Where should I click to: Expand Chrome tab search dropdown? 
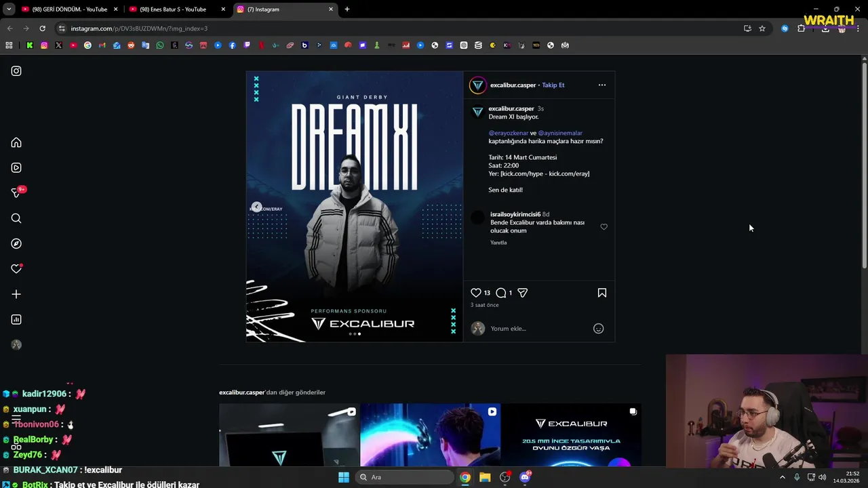click(9, 9)
